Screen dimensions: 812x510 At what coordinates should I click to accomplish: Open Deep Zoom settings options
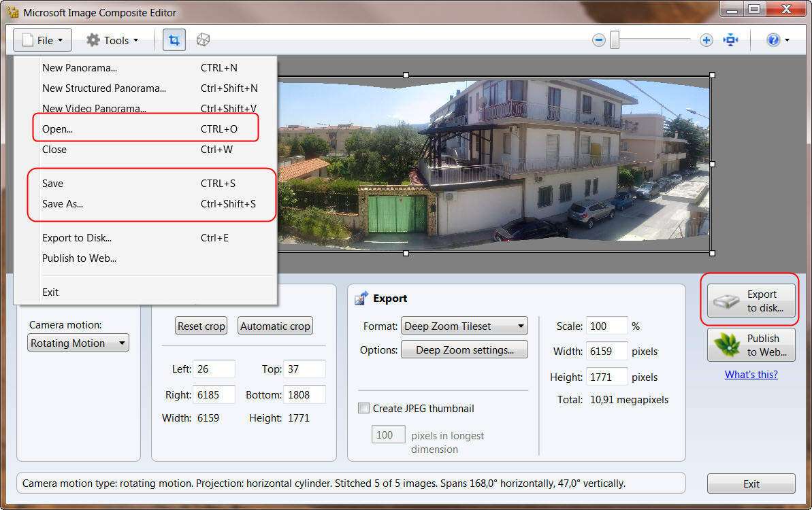point(464,350)
